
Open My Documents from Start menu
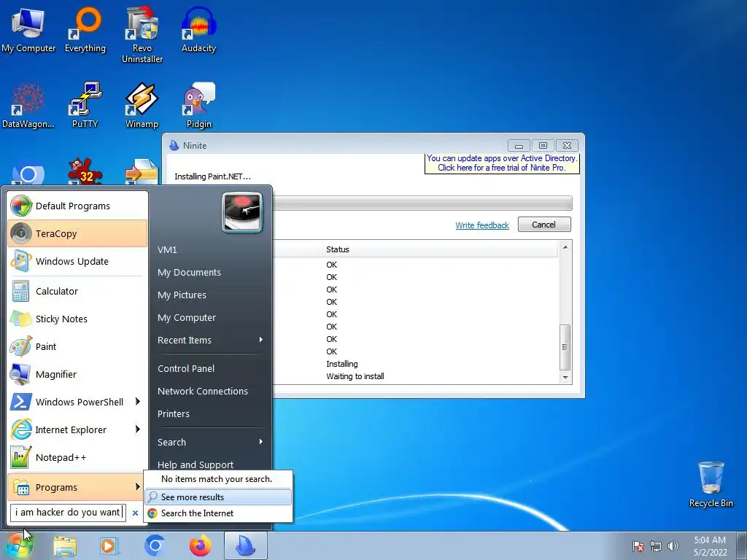pyautogui.click(x=210, y=273)
